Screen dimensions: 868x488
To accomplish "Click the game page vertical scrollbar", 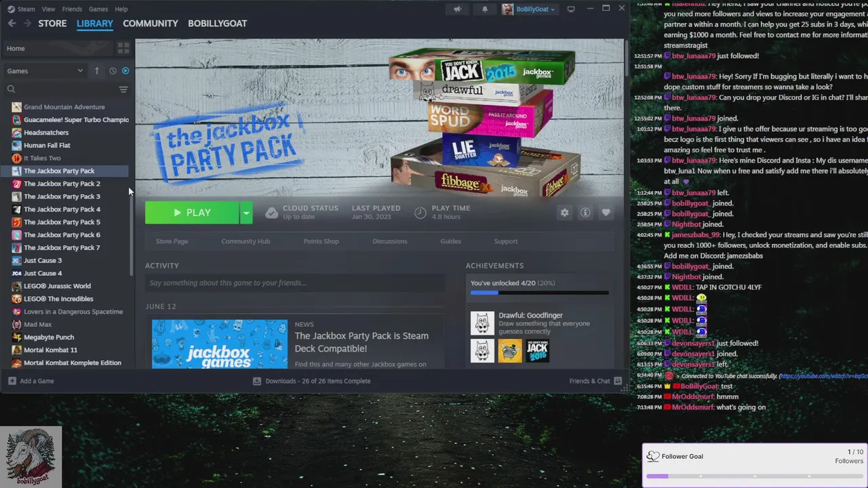I will click(625, 58).
